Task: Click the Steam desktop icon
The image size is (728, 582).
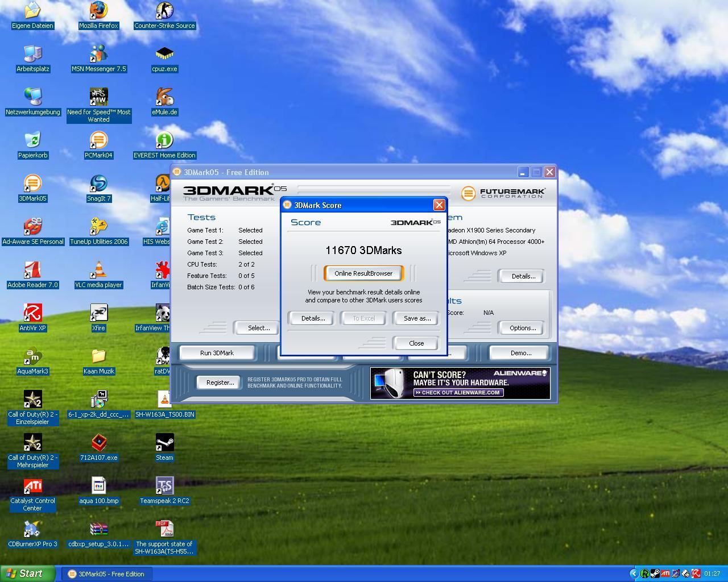Action: [164, 442]
